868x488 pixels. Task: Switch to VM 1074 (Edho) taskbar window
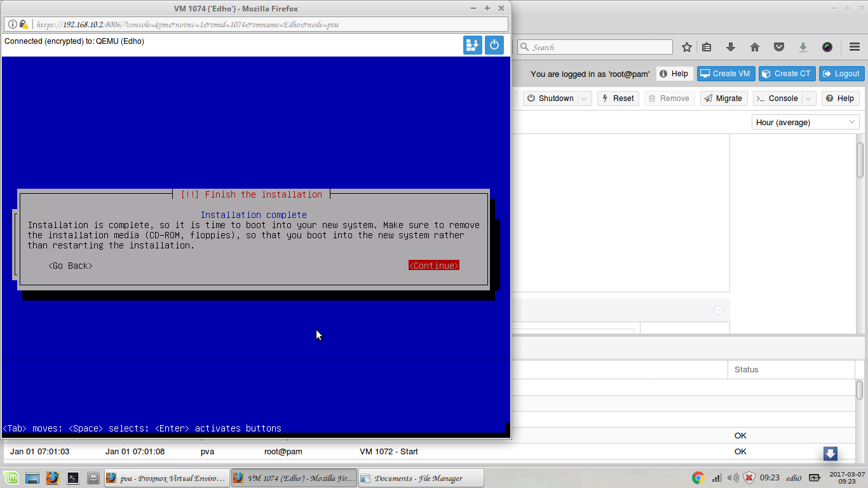[293, 478]
